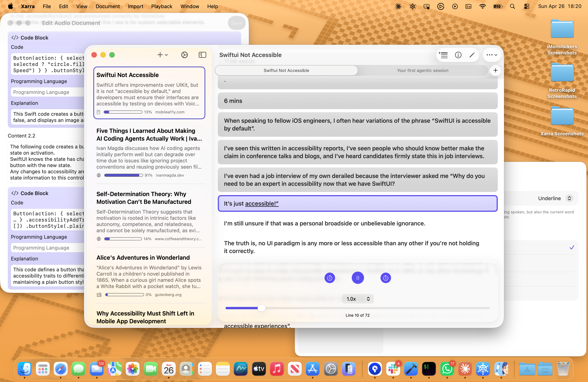This screenshot has width=588, height=382.
Task: Click the ship's wheel menu bar icon
Action: pos(412,6)
